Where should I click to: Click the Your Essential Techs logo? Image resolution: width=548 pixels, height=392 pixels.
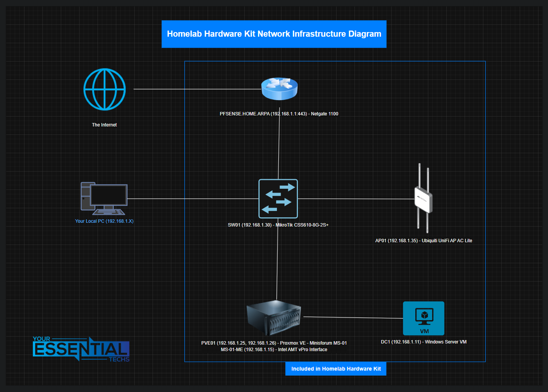81,349
